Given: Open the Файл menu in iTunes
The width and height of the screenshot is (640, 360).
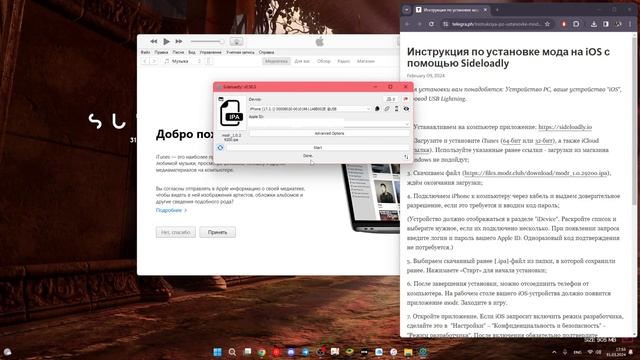Looking at the screenshot, I should click(x=145, y=52).
